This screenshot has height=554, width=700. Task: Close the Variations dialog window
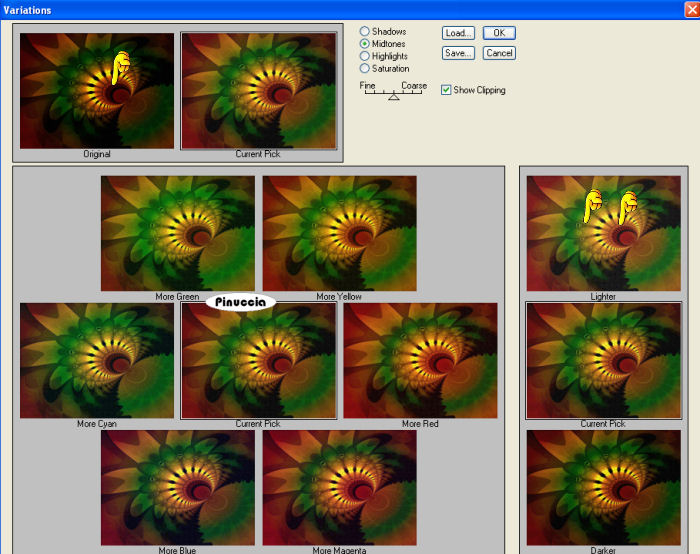(x=692, y=10)
